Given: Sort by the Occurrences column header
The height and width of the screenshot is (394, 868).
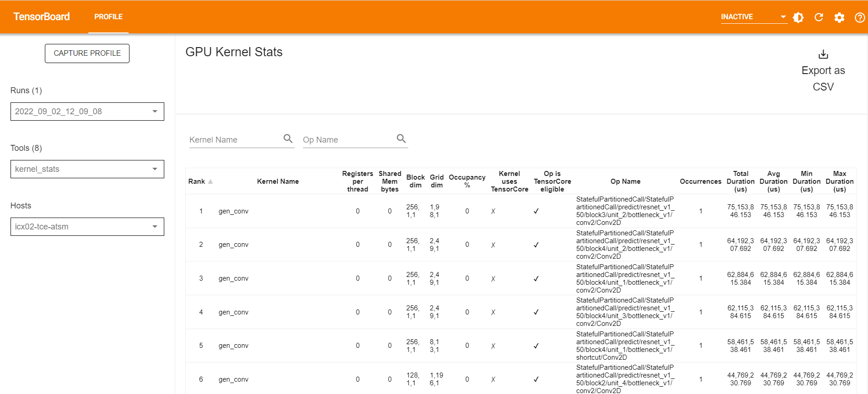Looking at the screenshot, I should pyautogui.click(x=700, y=181).
